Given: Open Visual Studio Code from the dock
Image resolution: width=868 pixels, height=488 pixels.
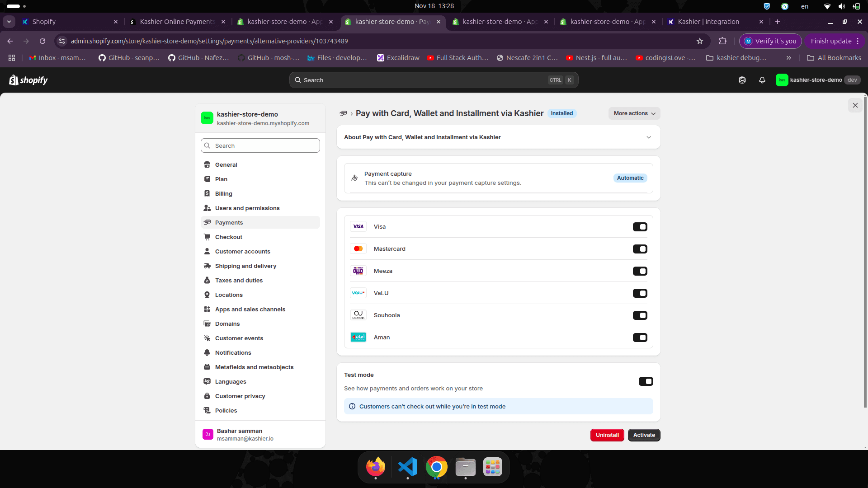Looking at the screenshot, I should (408, 467).
